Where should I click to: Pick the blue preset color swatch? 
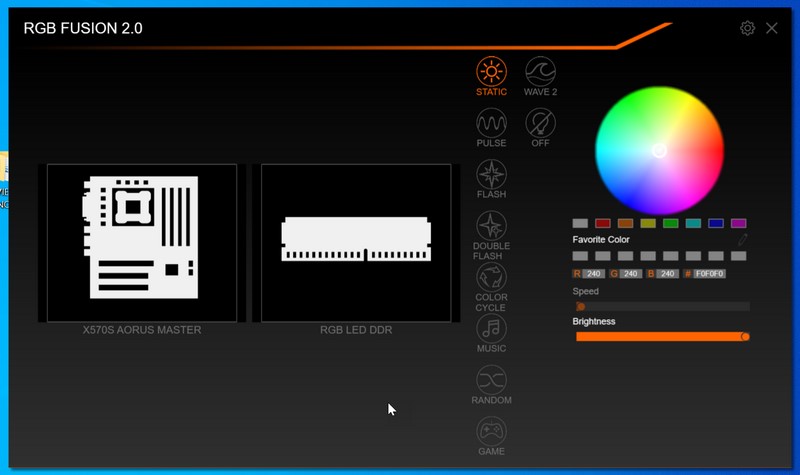(x=716, y=223)
